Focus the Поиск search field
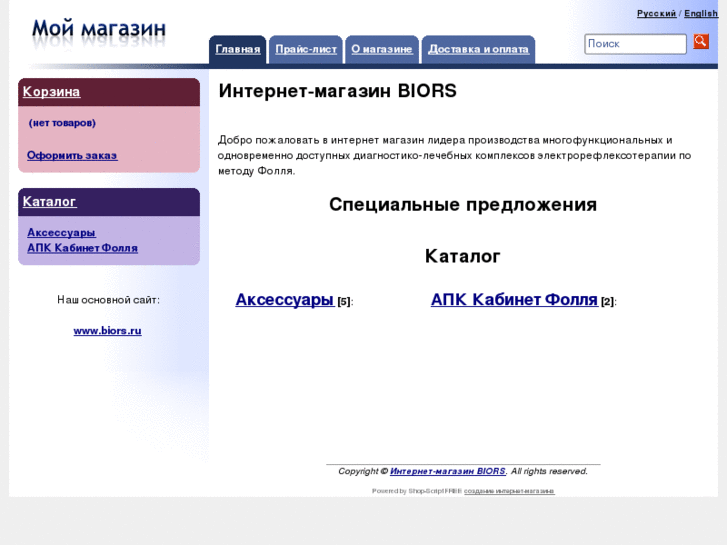This screenshot has width=727, height=545. click(635, 44)
